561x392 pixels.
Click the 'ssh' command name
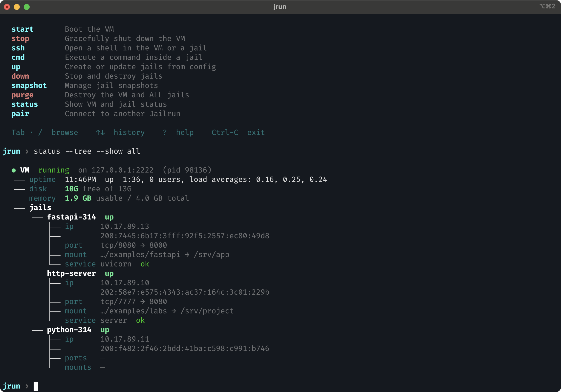click(18, 48)
